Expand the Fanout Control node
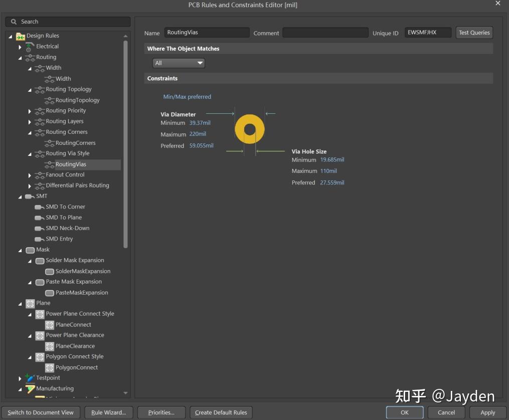Screen dimensions: 509x420 click(30, 175)
